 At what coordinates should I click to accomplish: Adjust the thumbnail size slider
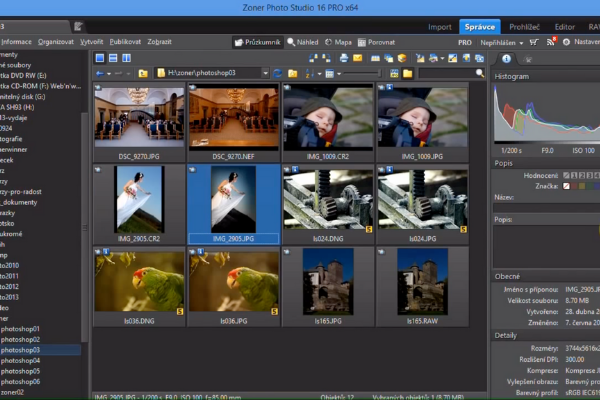[362, 73]
